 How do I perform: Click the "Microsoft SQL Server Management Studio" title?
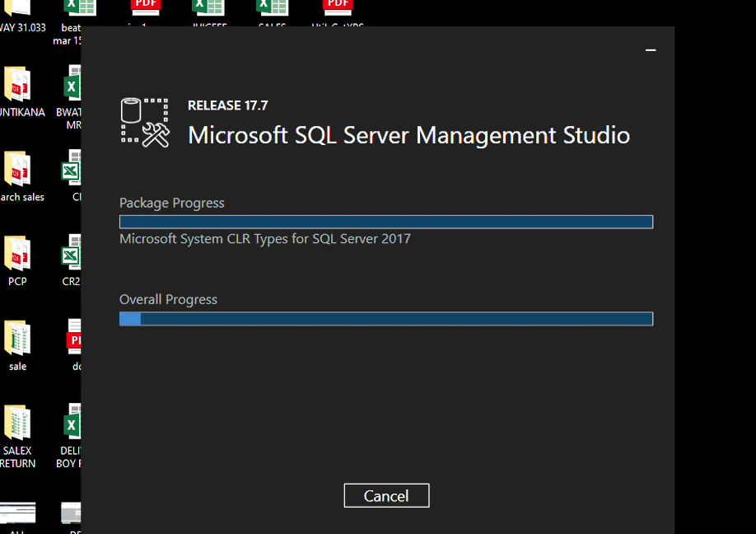coord(408,135)
